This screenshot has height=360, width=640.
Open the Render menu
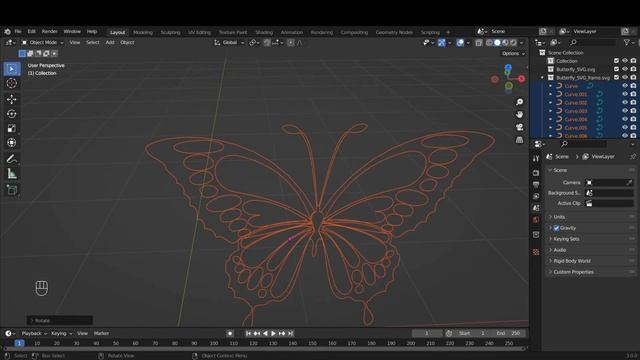point(49,31)
